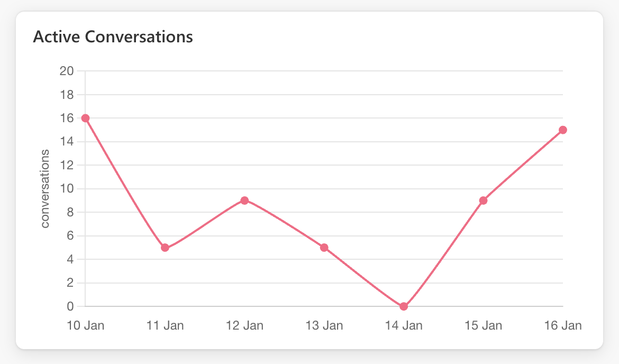Click the '20' y-axis tick label
The image size is (619, 364).
[x=68, y=71]
